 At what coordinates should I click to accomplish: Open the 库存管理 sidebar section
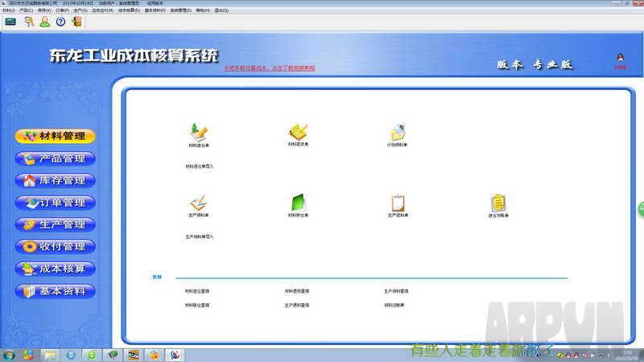tap(55, 180)
